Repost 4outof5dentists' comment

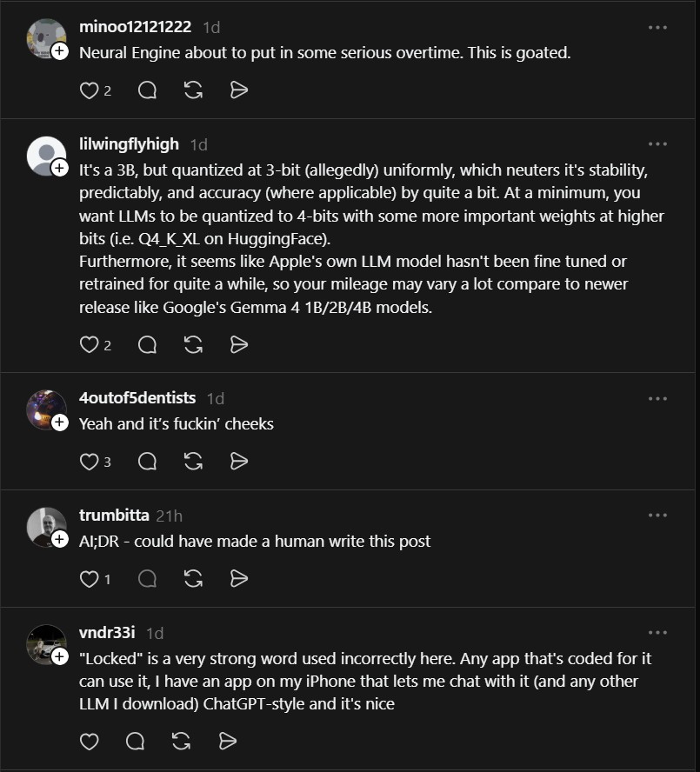(193, 461)
